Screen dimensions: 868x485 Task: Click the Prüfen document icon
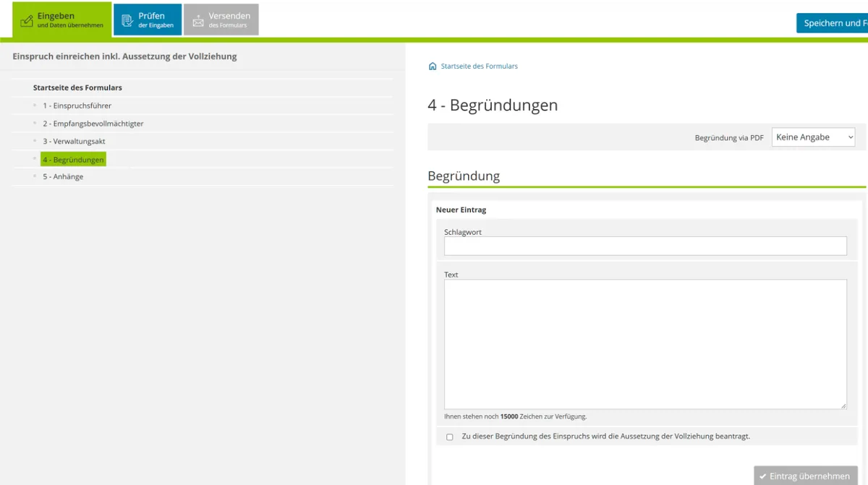tap(127, 21)
